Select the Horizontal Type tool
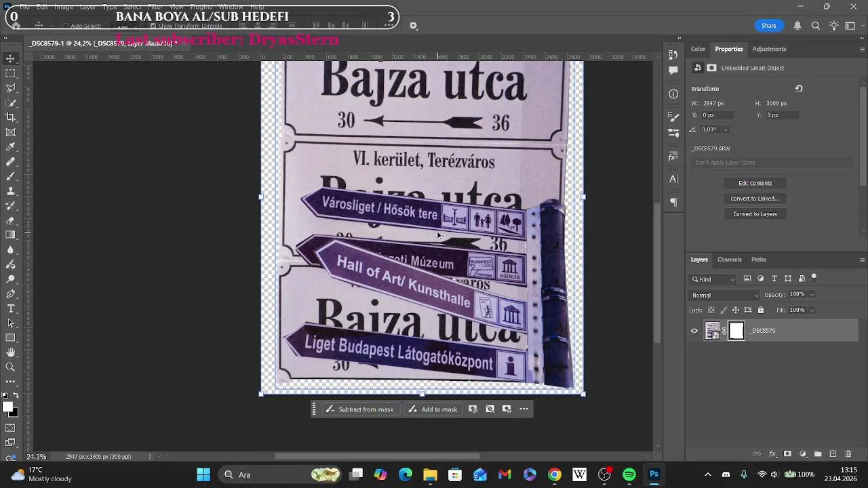 coord(11,308)
